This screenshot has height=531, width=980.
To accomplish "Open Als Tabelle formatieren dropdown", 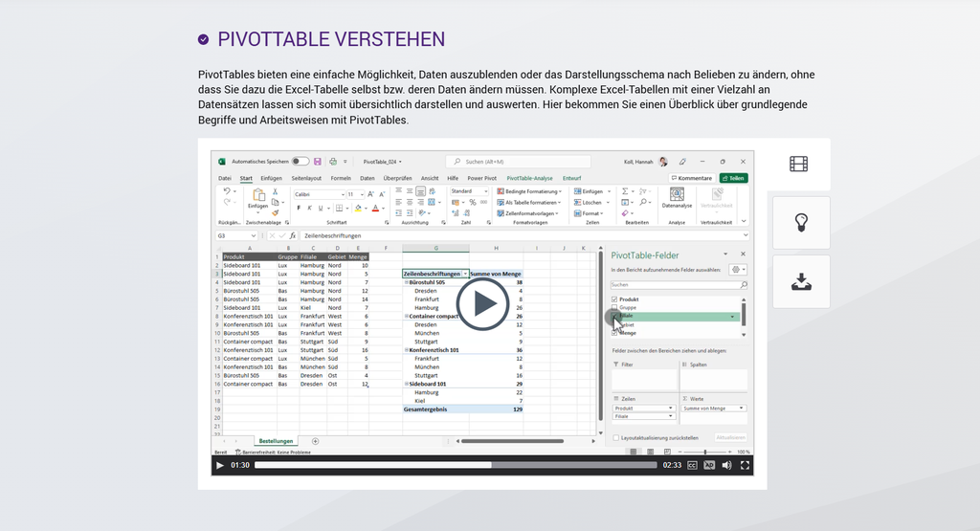I will [x=528, y=203].
